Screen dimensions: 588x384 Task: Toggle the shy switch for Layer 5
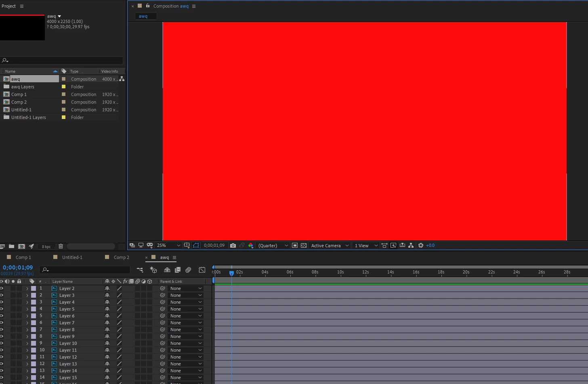tap(107, 309)
